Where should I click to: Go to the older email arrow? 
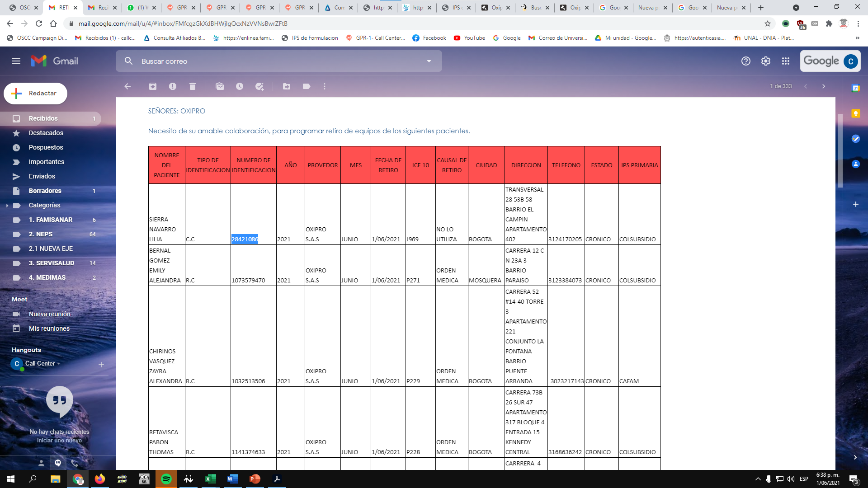pyautogui.click(x=824, y=86)
